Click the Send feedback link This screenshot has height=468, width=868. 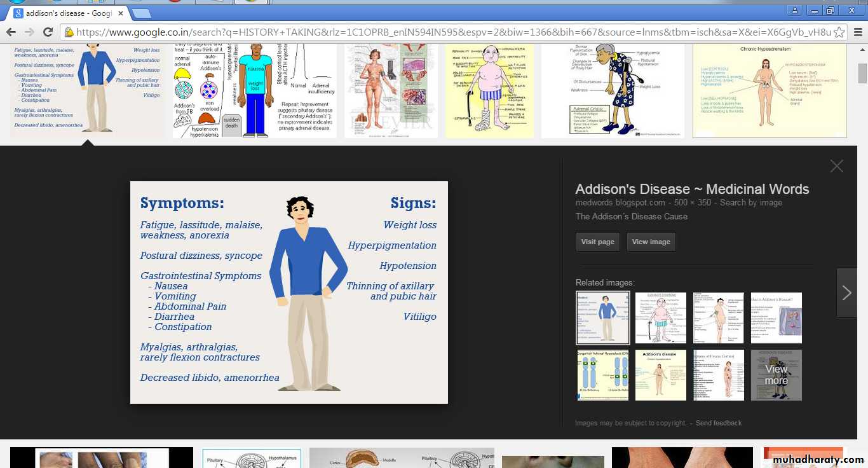718,423
